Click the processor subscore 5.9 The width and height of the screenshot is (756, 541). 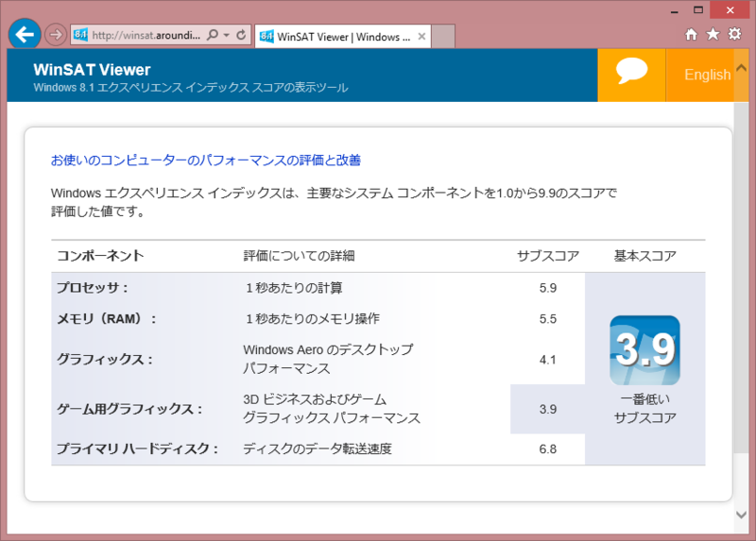tap(548, 288)
